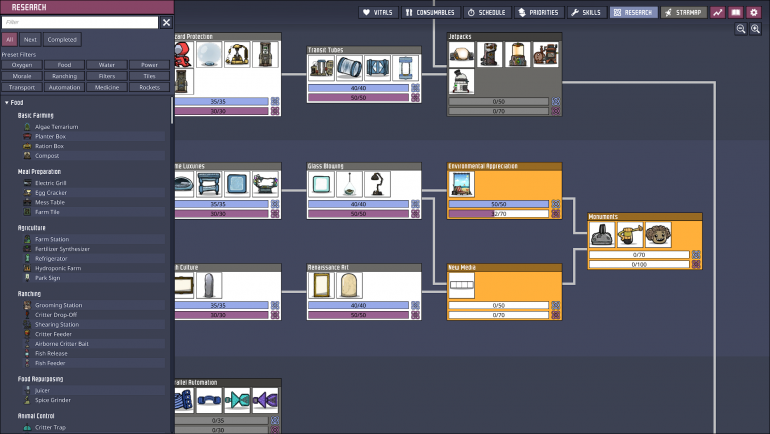Select the Jetpacks research node
Screen dimensions: 770x434
[504, 74]
